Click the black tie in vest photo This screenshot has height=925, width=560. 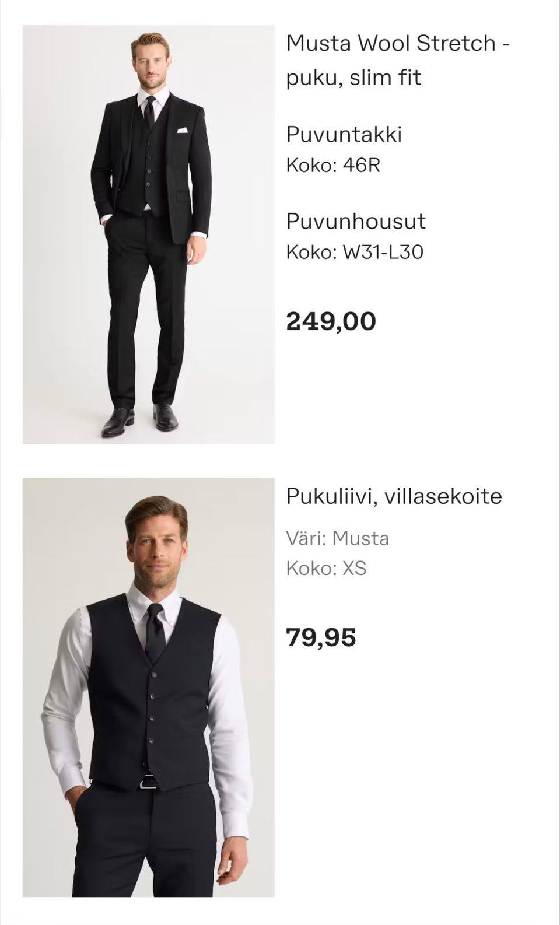[155, 632]
